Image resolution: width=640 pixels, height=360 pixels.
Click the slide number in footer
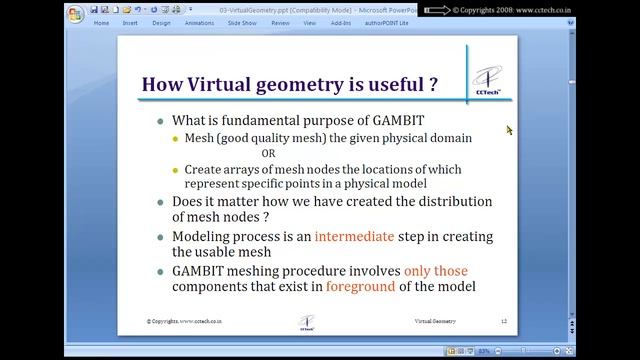[504, 321]
